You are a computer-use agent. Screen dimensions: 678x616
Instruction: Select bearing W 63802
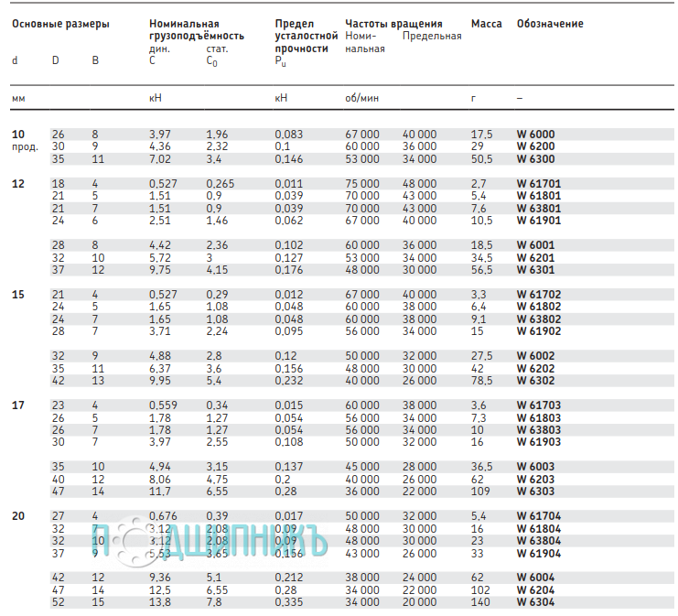[539, 319]
